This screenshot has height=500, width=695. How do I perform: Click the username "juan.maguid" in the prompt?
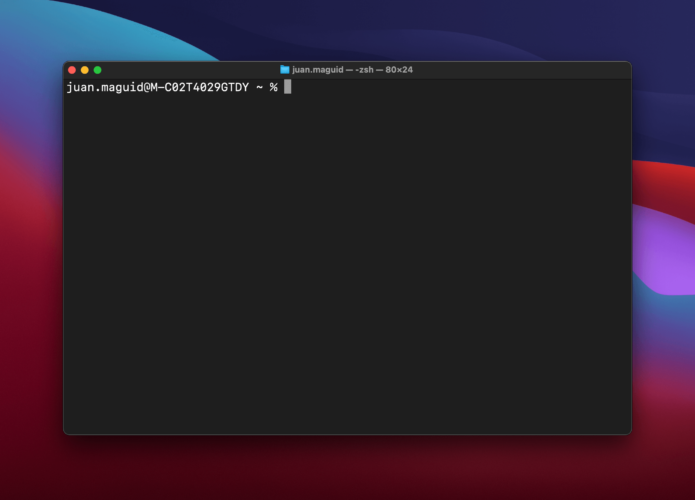click(x=103, y=87)
